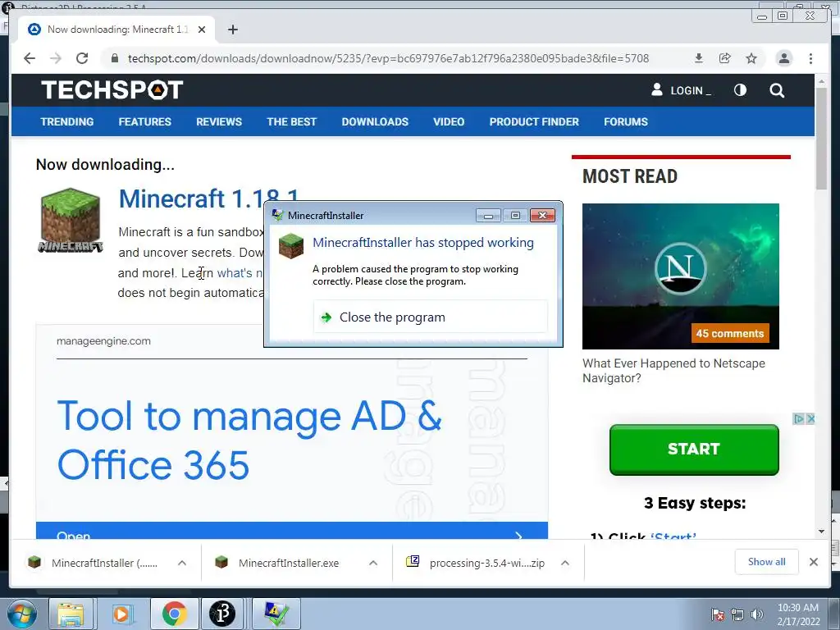
Task: Open the Chrome profile avatar
Action: pos(783,58)
